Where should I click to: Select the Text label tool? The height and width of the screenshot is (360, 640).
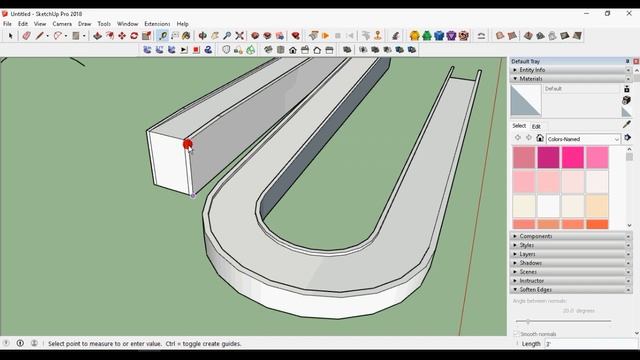[175, 36]
